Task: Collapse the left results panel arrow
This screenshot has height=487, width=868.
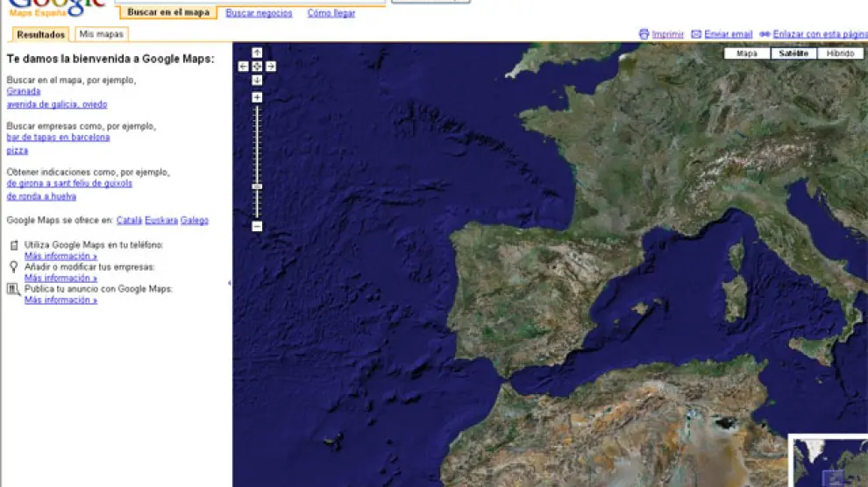Action: point(230,283)
